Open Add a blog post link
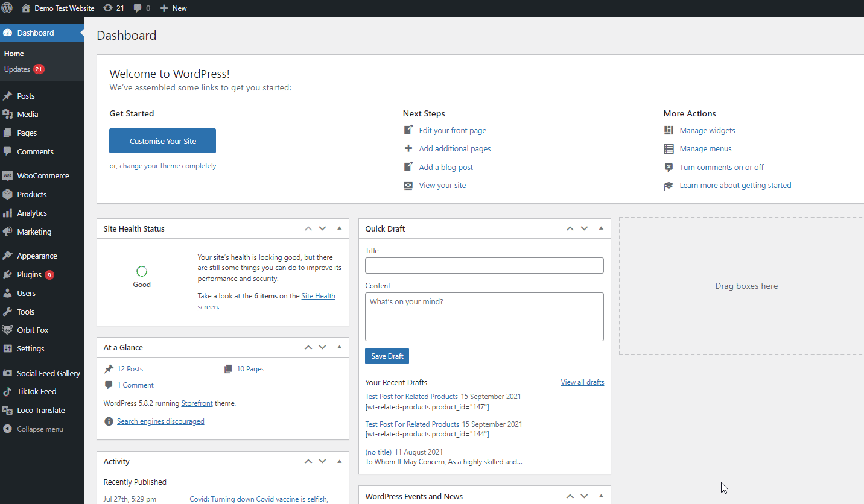 click(446, 167)
